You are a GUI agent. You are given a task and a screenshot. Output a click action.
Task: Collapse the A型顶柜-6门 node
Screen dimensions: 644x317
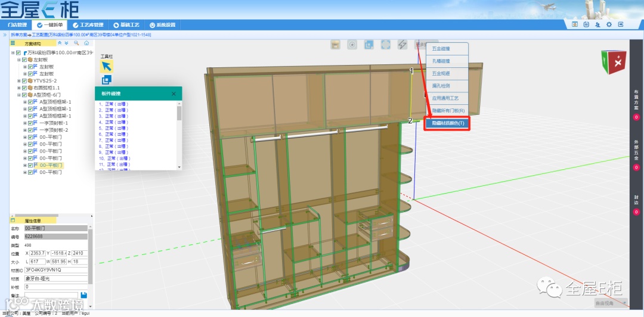coord(19,95)
